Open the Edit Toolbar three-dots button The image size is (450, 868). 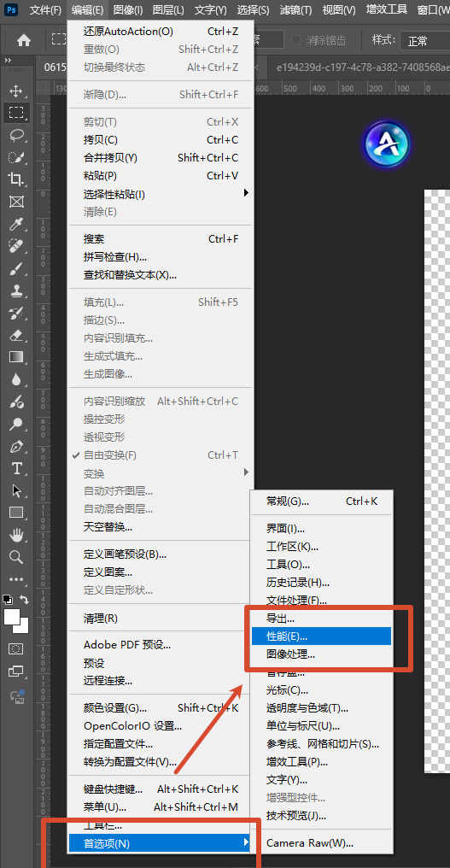[16, 579]
